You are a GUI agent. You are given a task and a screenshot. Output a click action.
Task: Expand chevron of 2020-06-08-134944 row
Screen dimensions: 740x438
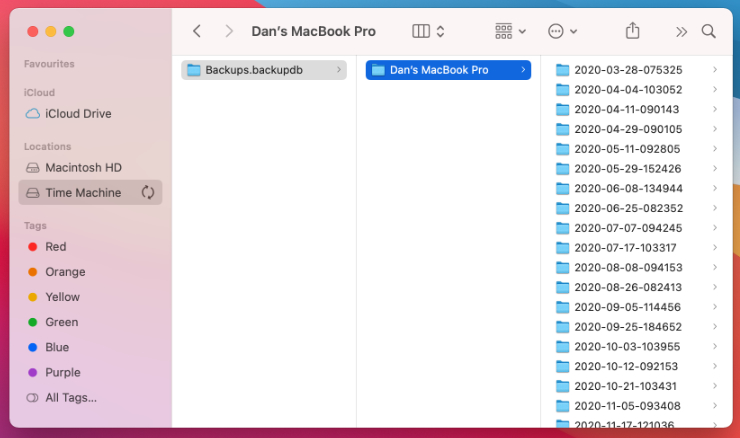point(715,188)
